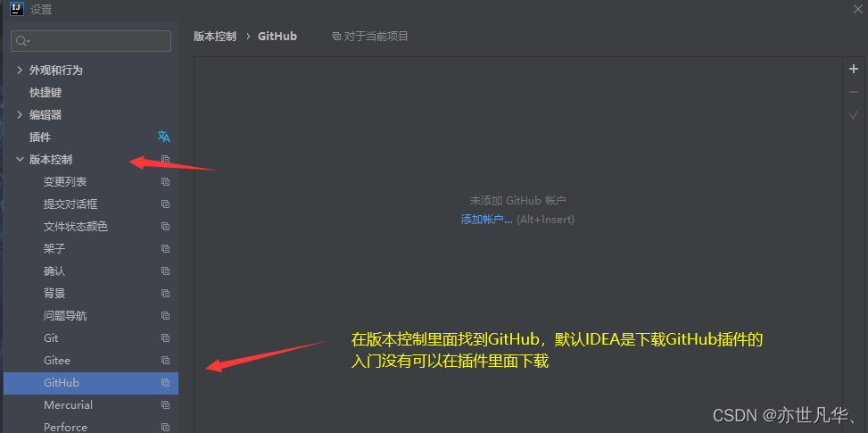Viewport: 868px width, 433px height.
Task: Click the project-scope icon next to Git
Action: pos(165,337)
